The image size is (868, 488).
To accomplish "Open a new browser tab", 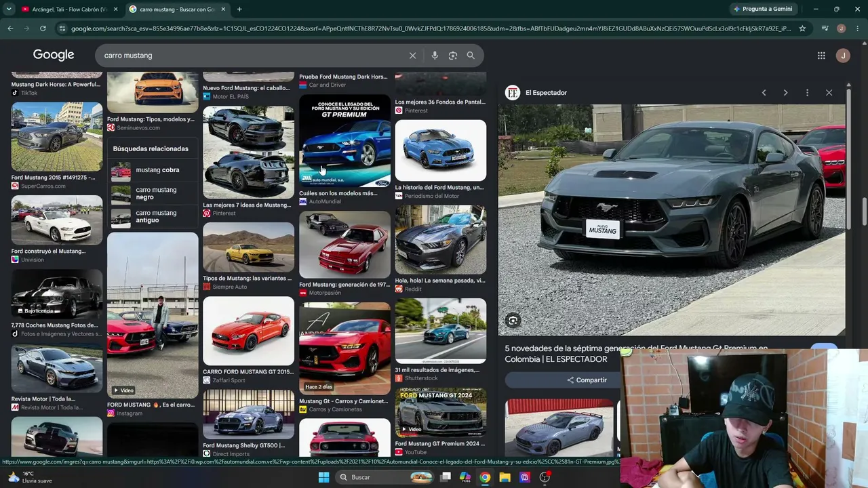I will point(239,9).
